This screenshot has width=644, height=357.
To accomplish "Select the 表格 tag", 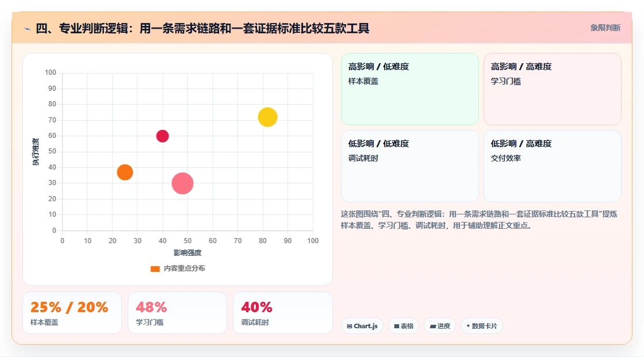I will coord(404,326).
